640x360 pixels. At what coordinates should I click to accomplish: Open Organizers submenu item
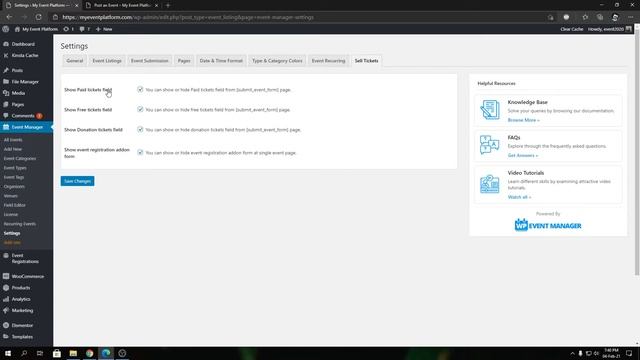14,187
